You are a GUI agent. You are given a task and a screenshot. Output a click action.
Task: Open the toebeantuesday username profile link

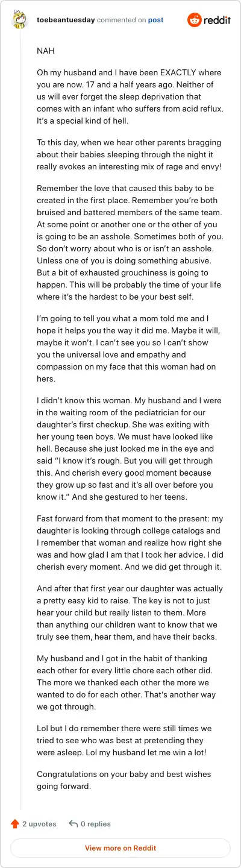(x=66, y=20)
